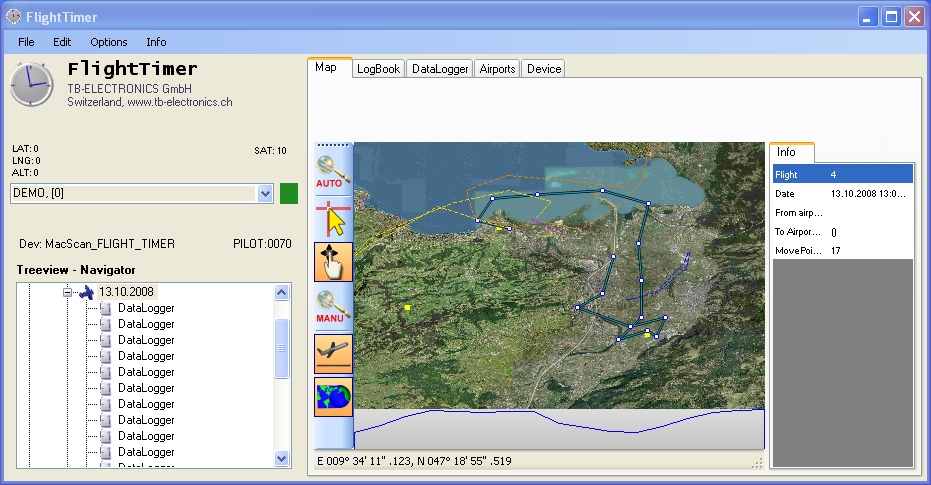This screenshot has width=931, height=485.
Task: Close the FlightTimer window
Action: pos(914,17)
